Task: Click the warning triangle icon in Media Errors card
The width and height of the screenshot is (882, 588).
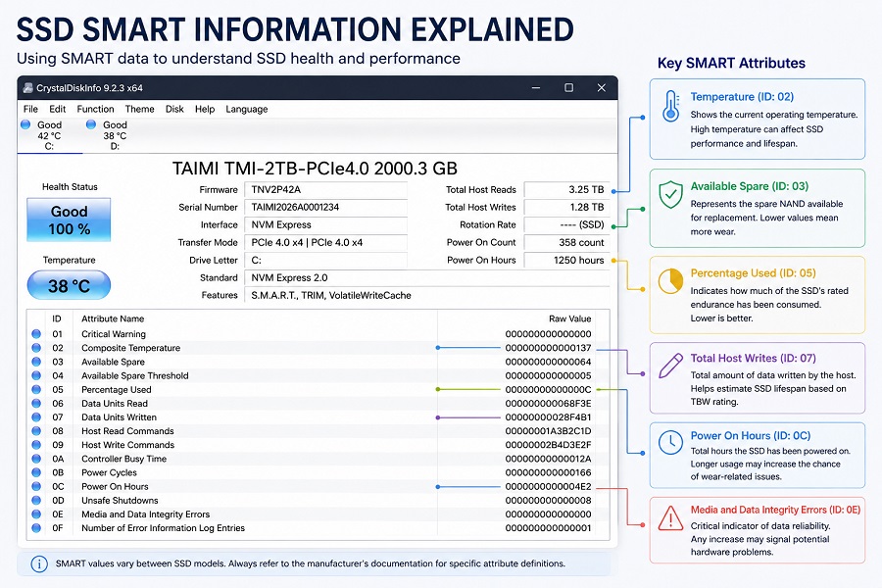Action: click(670, 518)
